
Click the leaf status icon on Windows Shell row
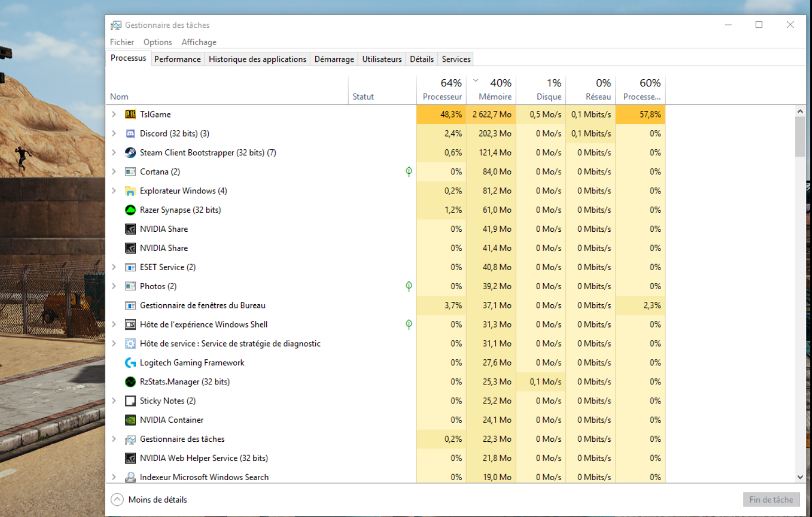point(409,324)
